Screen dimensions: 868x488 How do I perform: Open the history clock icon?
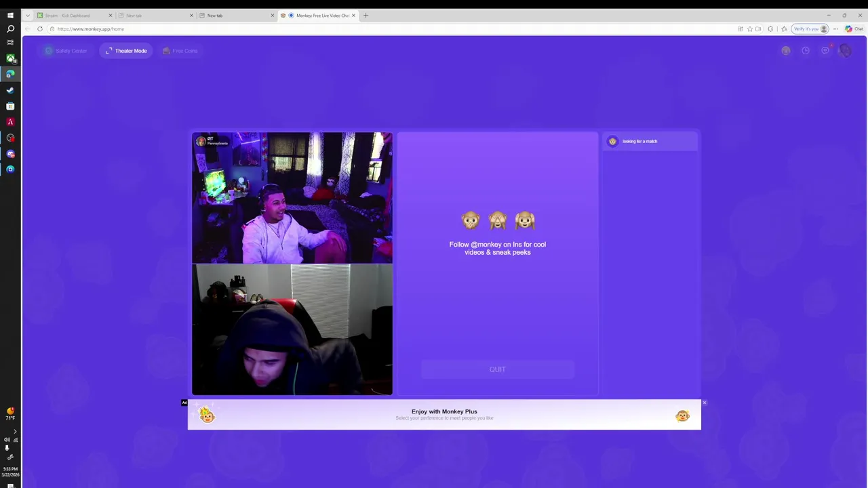[x=806, y=50]
